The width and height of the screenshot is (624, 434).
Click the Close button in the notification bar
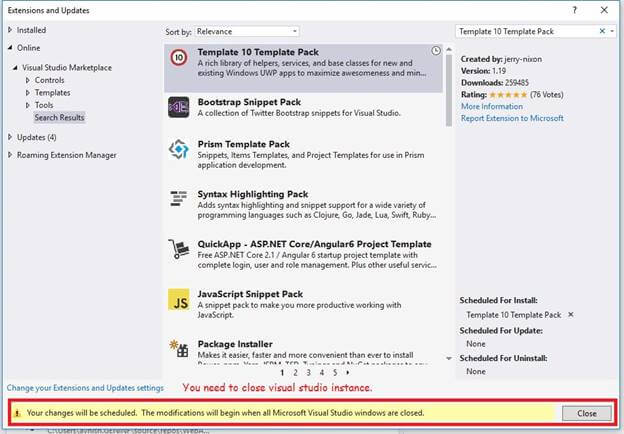pyautogui.click(x=587, y=413)
